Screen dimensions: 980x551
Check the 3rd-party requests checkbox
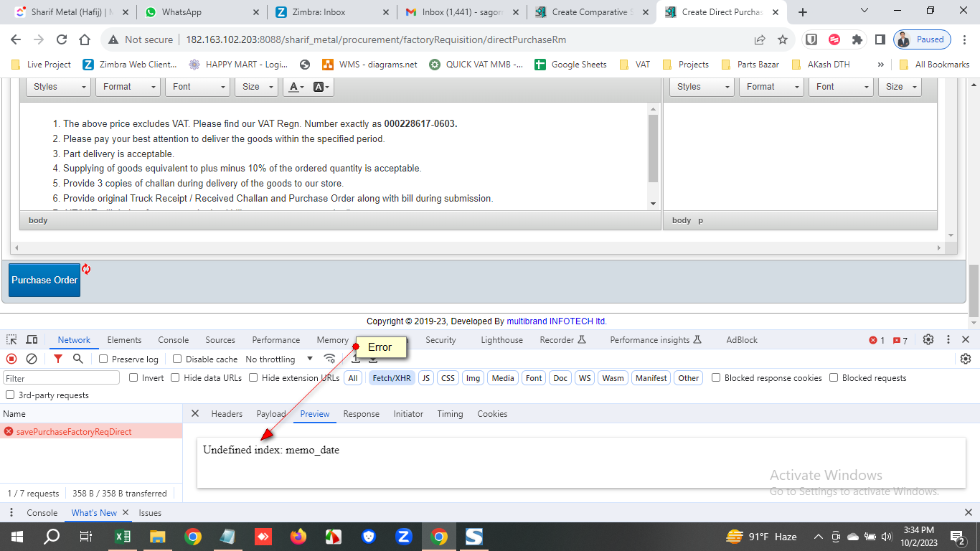pyautogui.click(x=10, y=395)
